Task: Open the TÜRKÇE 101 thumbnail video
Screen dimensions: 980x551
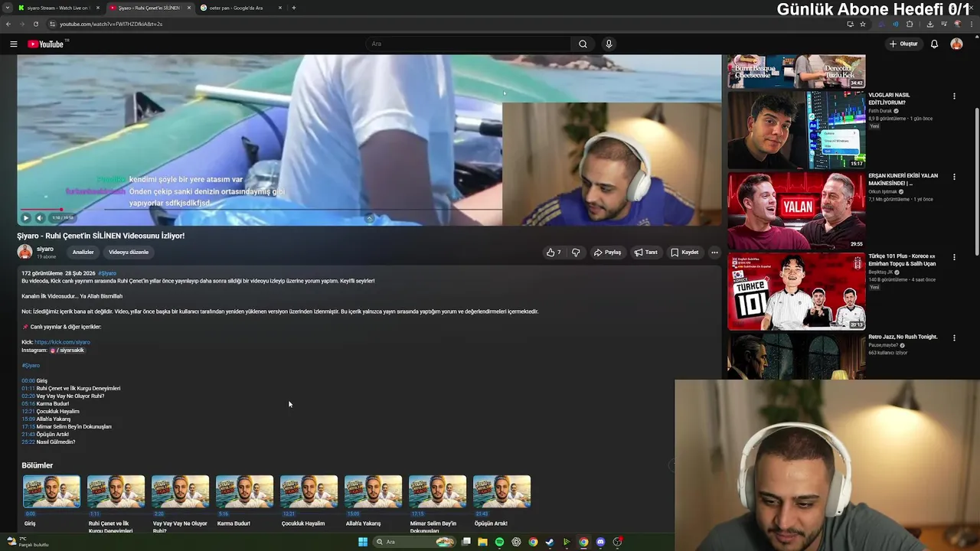Action: point(796,292)
